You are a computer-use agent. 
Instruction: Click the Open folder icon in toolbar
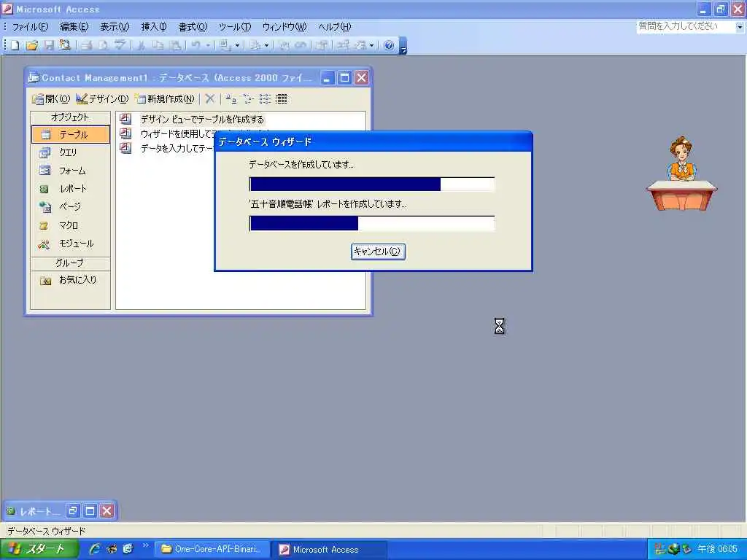click(31, 45)
